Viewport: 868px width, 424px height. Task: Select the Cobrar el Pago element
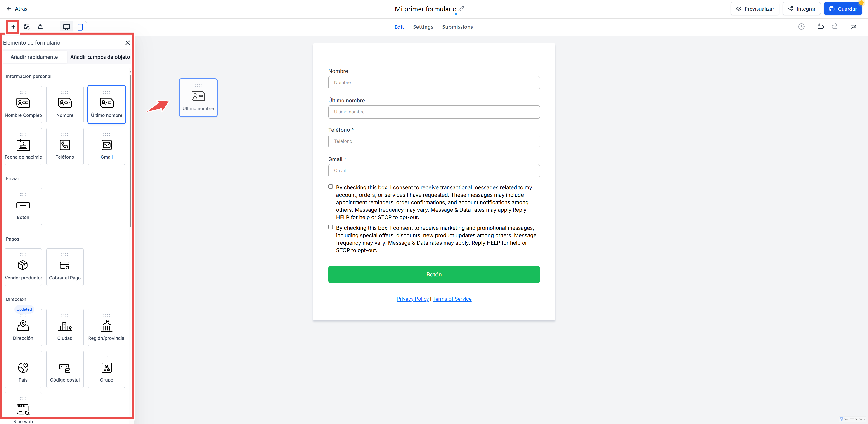coord(65,267)
